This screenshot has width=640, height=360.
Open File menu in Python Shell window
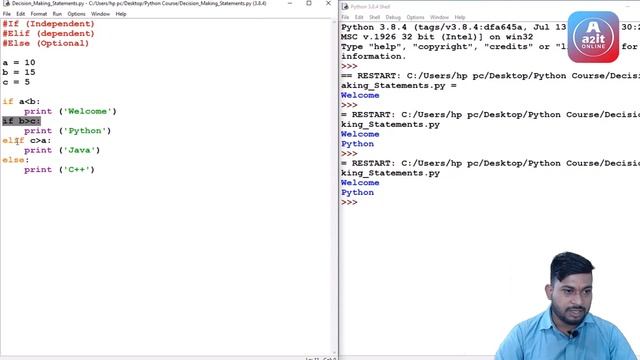click(x=345, y=17)
